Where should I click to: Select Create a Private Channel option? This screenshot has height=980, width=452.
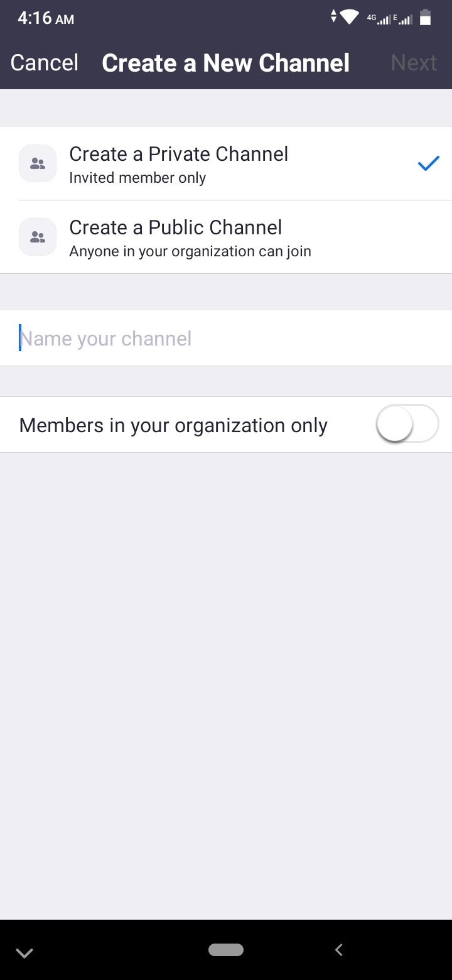click(178, 155)
